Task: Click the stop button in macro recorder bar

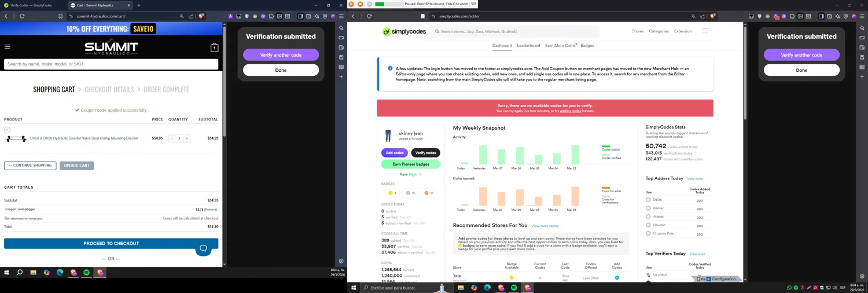Action: 360,4
